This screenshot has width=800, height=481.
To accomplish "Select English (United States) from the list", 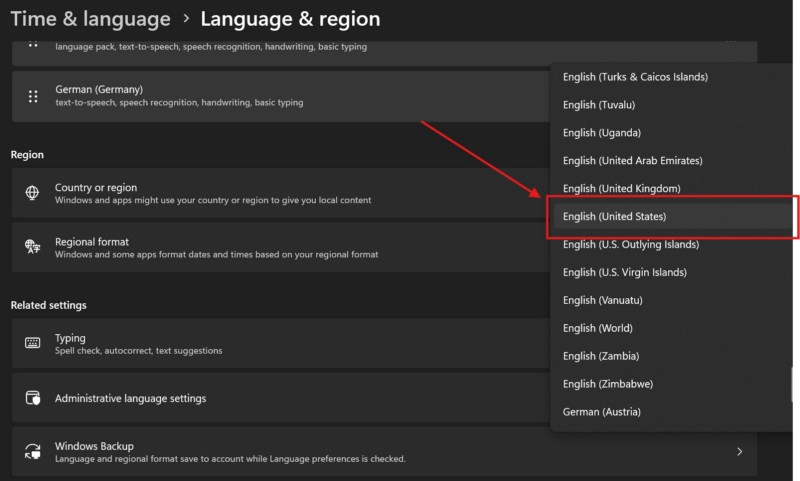I will coord(614,217).
